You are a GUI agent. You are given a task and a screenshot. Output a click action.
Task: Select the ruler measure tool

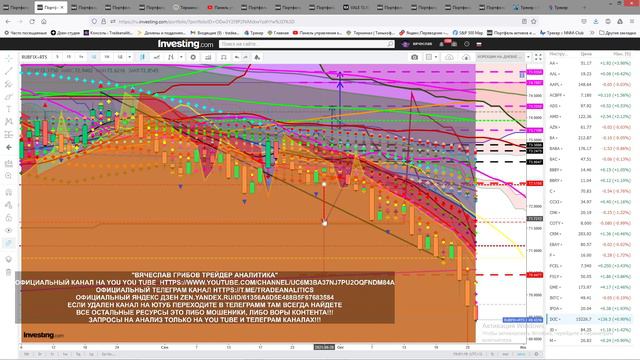pos(9,164)
